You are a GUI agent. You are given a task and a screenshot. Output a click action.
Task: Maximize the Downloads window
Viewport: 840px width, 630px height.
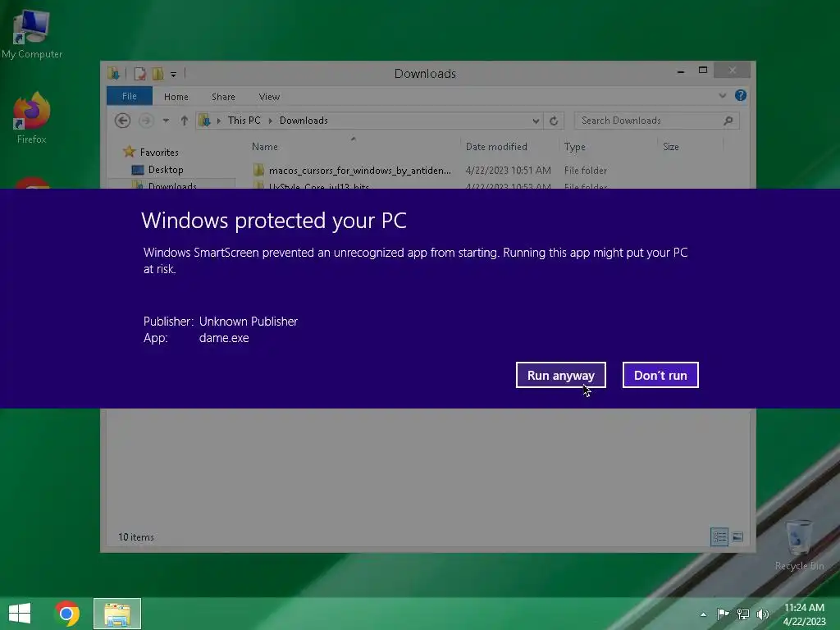pos(703,71)
